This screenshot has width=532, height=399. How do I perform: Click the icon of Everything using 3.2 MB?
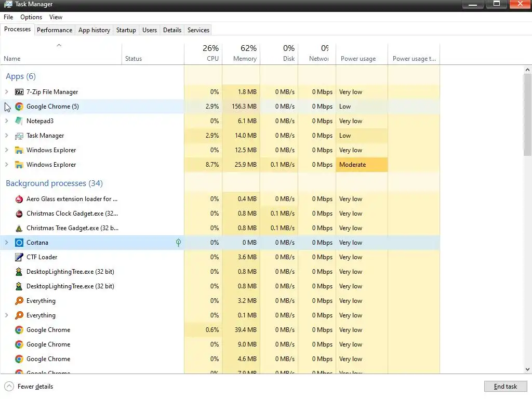pos(19,301)
